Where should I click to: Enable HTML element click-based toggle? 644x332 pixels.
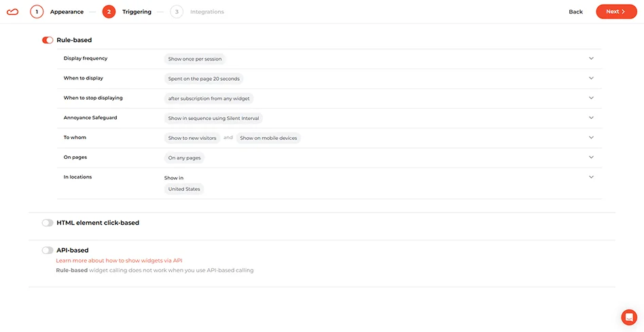(48, 223)
